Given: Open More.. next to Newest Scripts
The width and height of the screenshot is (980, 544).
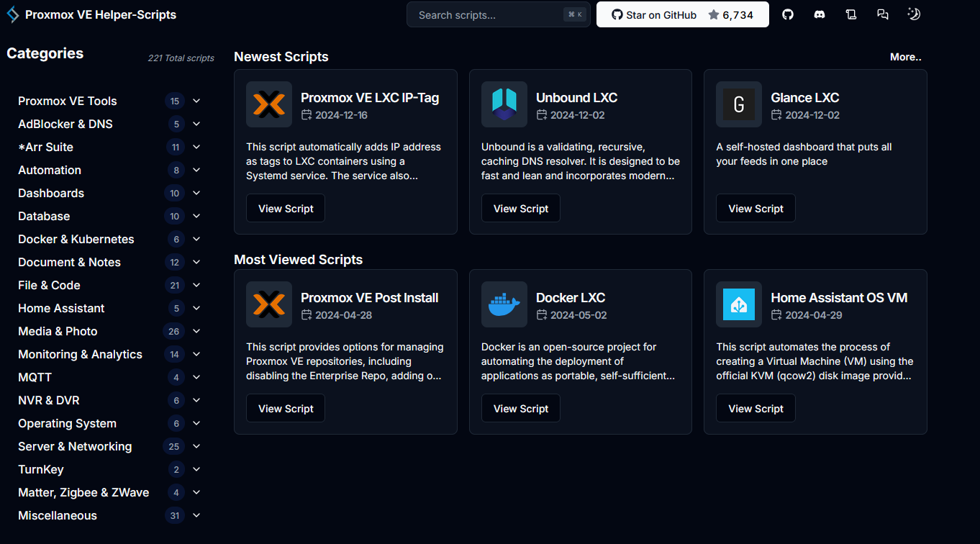Looking at the screenshot, I should tap(905, 56).
